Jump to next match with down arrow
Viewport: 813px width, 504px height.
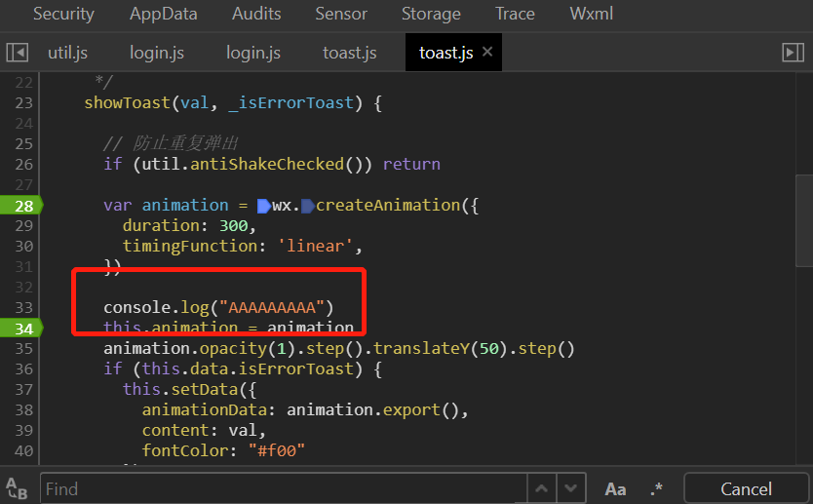coord(572,488)
